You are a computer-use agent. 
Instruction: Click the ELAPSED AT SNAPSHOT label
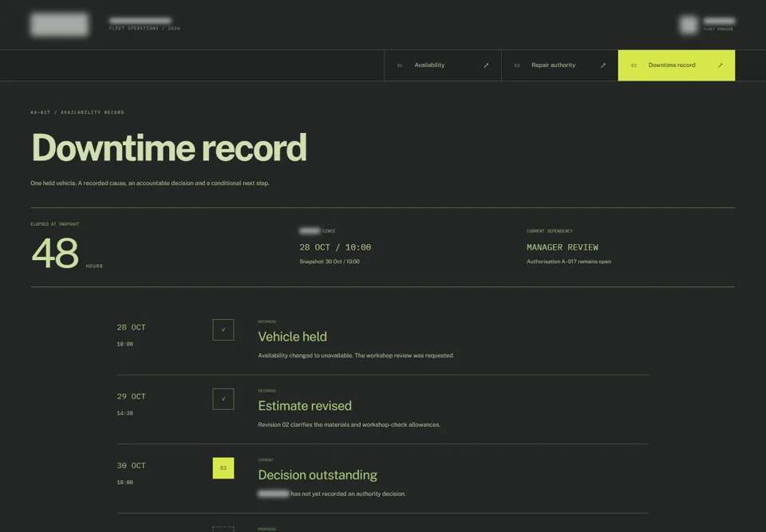(55, 224)
